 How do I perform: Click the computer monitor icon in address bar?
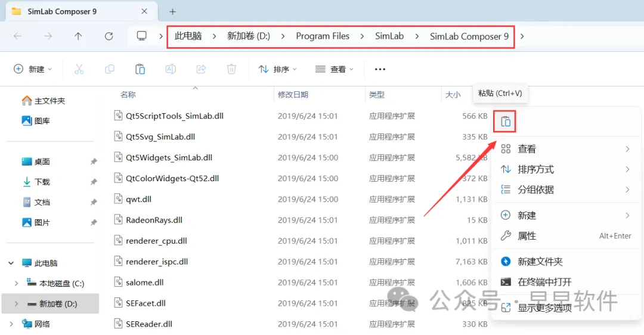(x=142, y=36)
